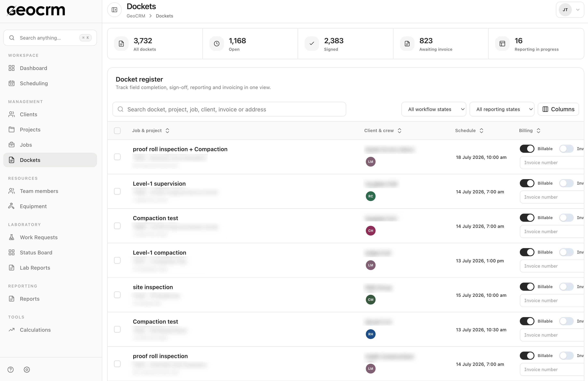Open the site inspection docket
Image resolution: width=588 pixels, height=381 pixels.
[153, 287]
